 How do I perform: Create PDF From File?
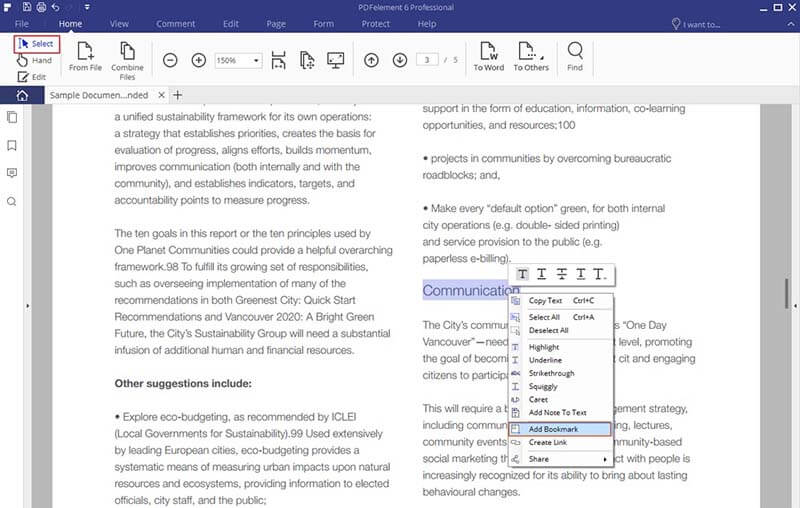(x=85, y=57)
